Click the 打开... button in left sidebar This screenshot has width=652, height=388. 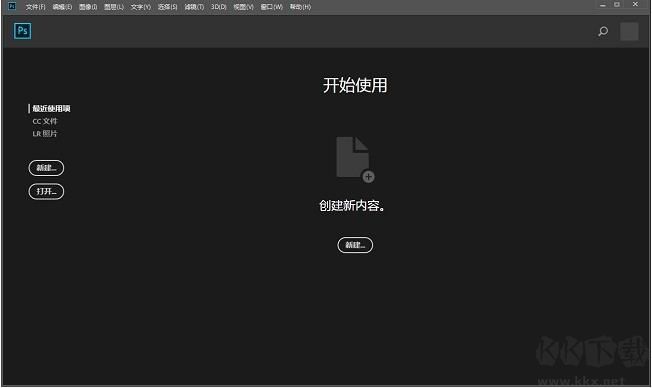point(46,192)
